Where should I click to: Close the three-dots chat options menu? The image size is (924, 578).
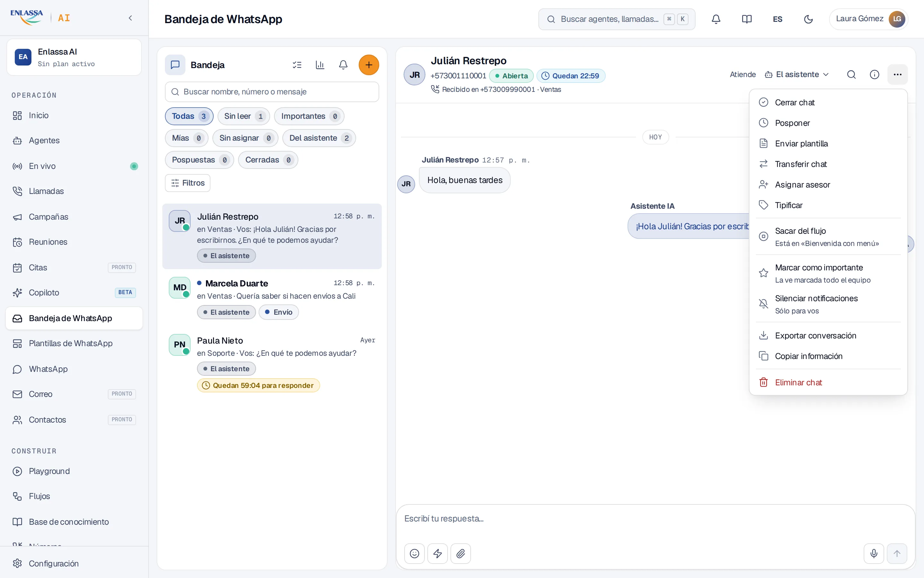[x=897, y=74]
